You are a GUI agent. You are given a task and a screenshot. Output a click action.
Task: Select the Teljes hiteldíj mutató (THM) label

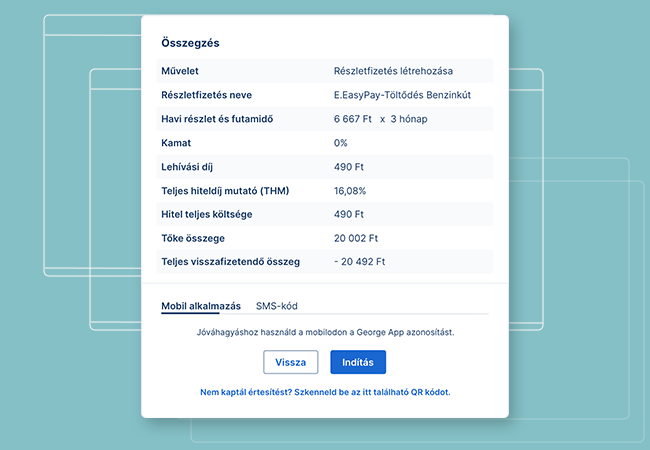tap(225, 191)
